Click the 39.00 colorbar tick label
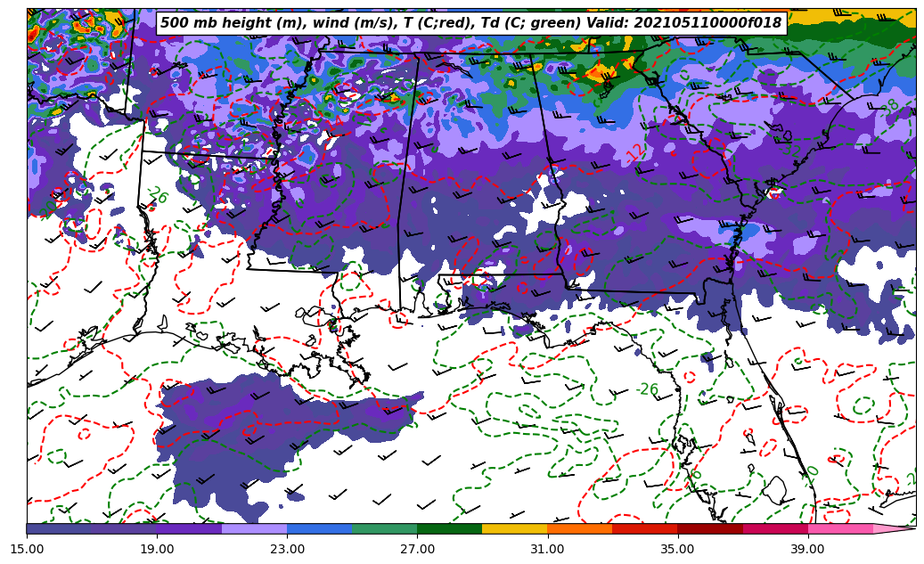Image resolution: width=924 pixels, height=564 pixels. pos(807,549)
